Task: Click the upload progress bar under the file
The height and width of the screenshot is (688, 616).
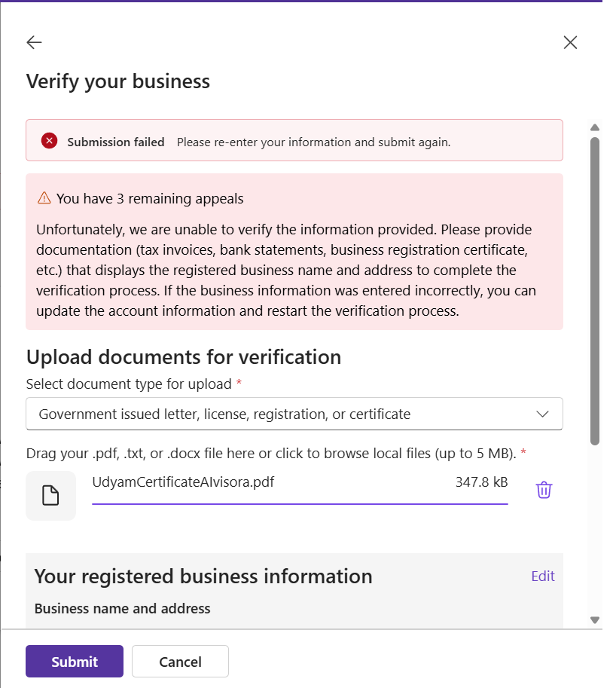Action: click(300, 503)
